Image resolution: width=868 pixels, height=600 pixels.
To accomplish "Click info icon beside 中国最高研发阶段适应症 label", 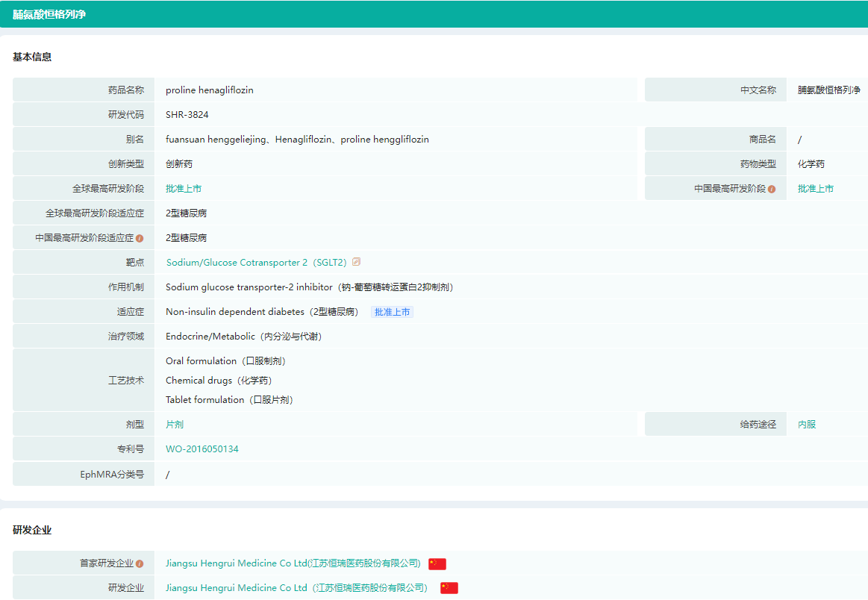I will coord(140,238).
